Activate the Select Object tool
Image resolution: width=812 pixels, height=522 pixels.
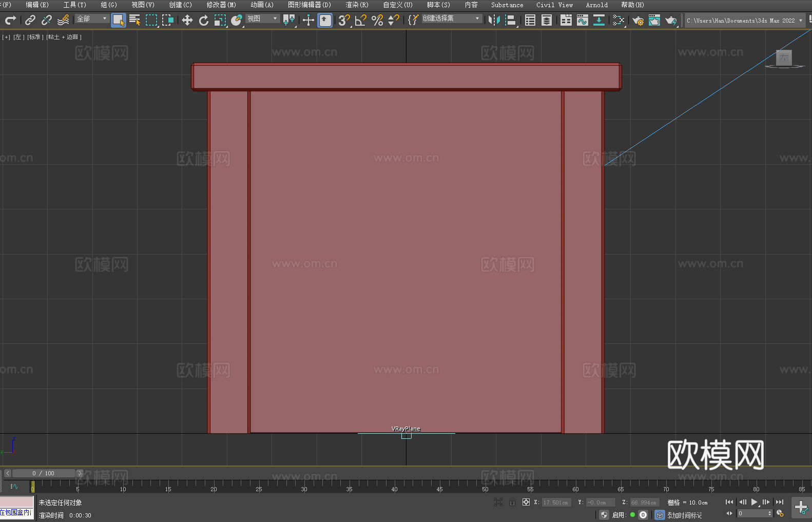119,20
